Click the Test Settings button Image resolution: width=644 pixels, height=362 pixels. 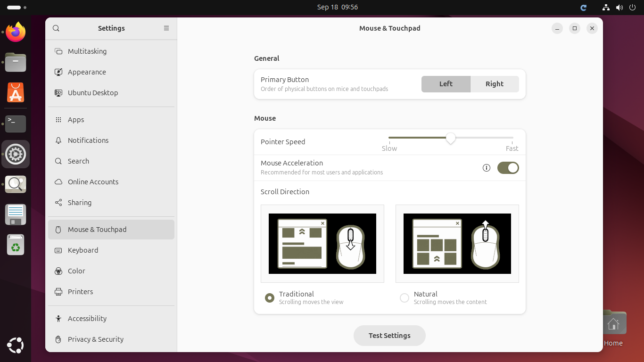click(389, 336)
